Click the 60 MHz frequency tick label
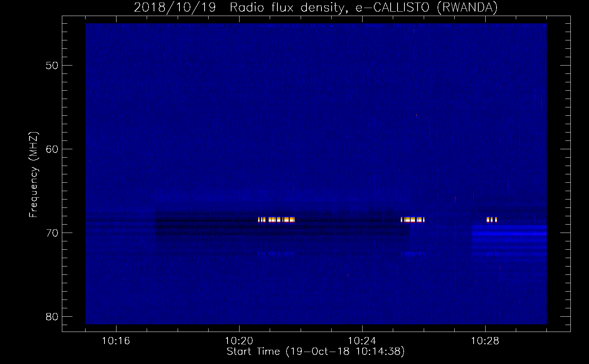 (x=52, y=149)
